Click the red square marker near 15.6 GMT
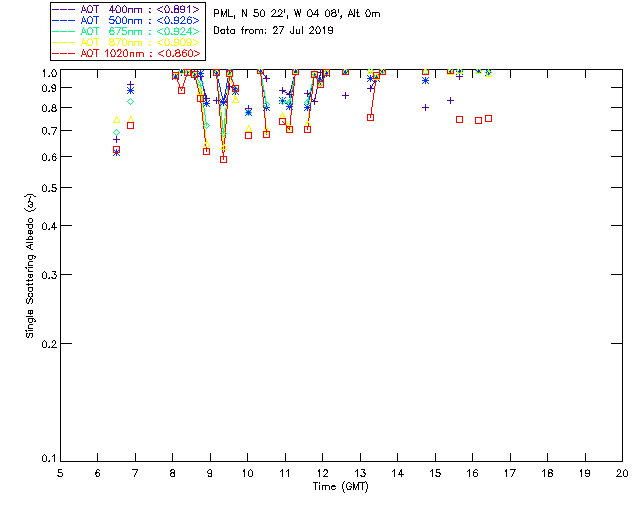The height and width of the screenshot is (512, 640). (459, 119)
